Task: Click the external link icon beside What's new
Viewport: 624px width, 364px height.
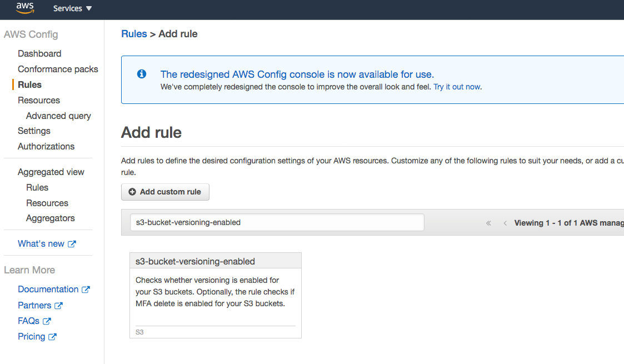Action: 72,243
